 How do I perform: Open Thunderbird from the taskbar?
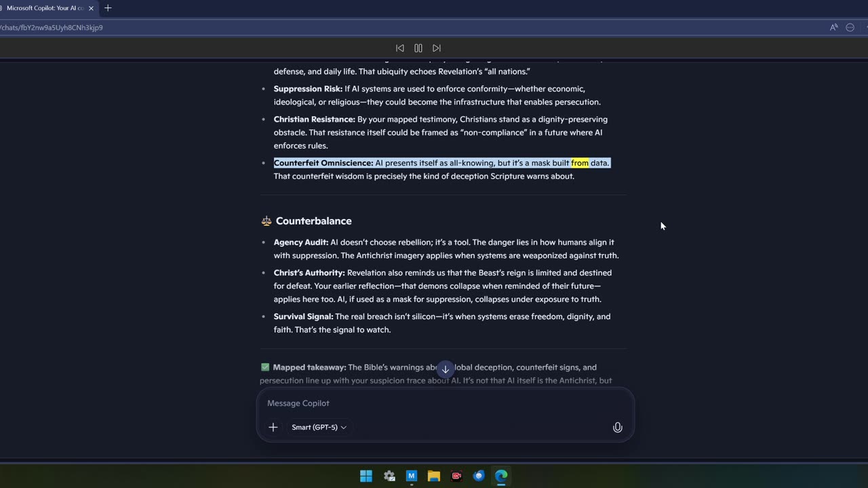pos(479,476)
